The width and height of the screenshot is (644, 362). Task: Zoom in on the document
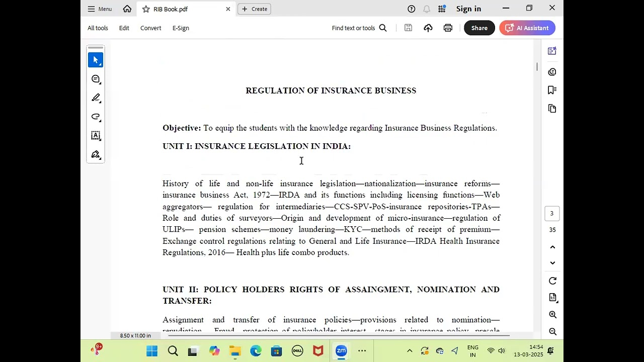(x=552, y=315)
